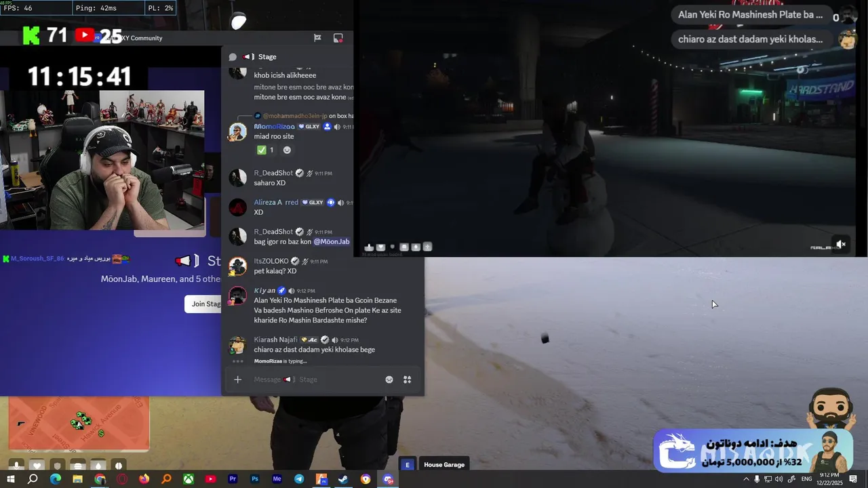Open the @MöonJab mention
The width and height of the screenshot is (868, 488).
click(332, 242)
